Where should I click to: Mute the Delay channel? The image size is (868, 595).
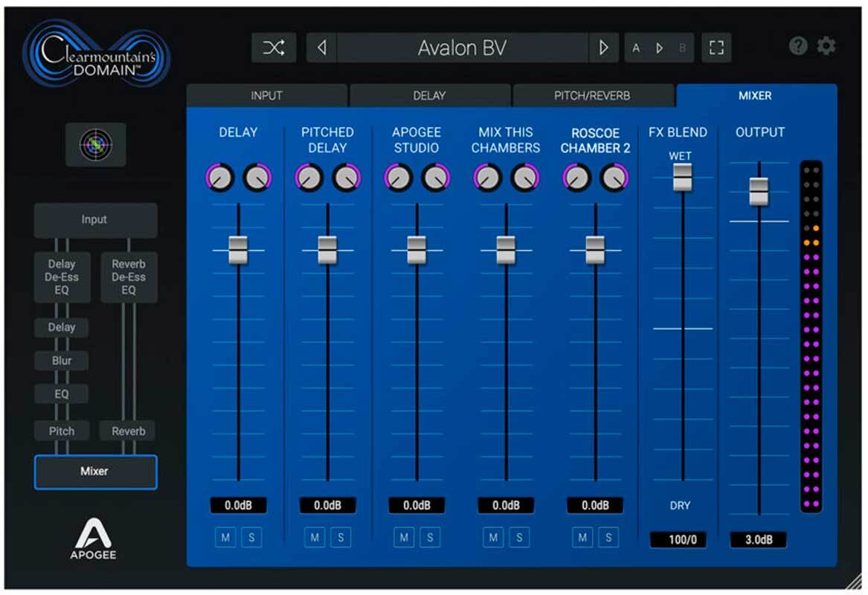pyautogui.click(x=226, y=537)
